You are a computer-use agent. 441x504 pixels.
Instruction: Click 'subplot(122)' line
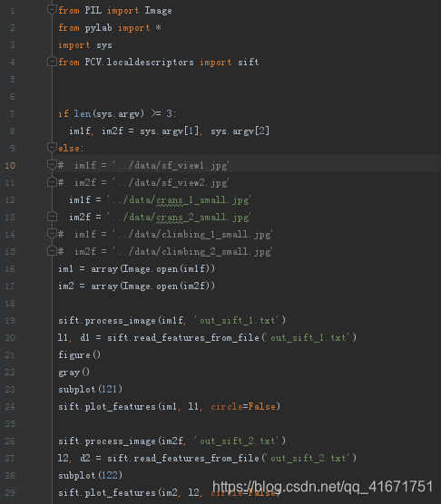click(91, 475)
